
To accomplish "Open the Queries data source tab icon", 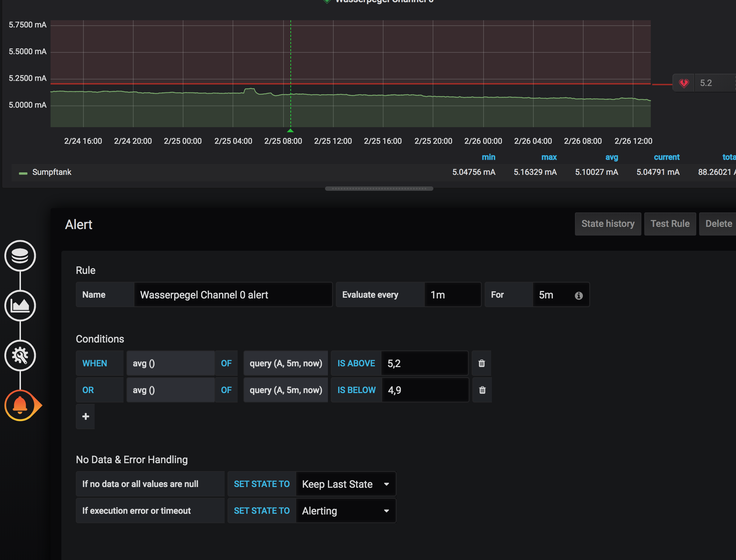I will [x=20, y=256].
